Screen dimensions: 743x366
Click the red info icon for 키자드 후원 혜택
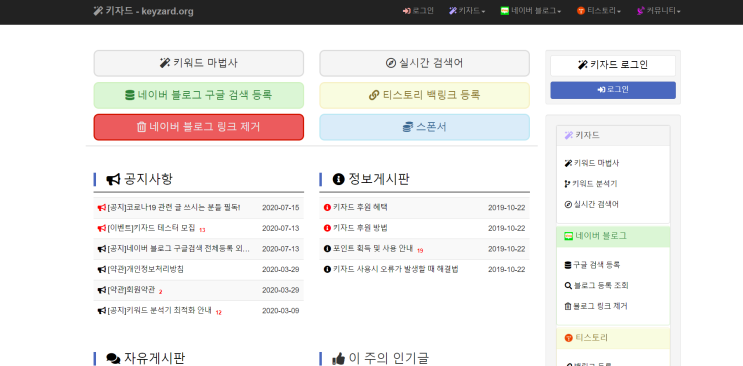[327, 207]
